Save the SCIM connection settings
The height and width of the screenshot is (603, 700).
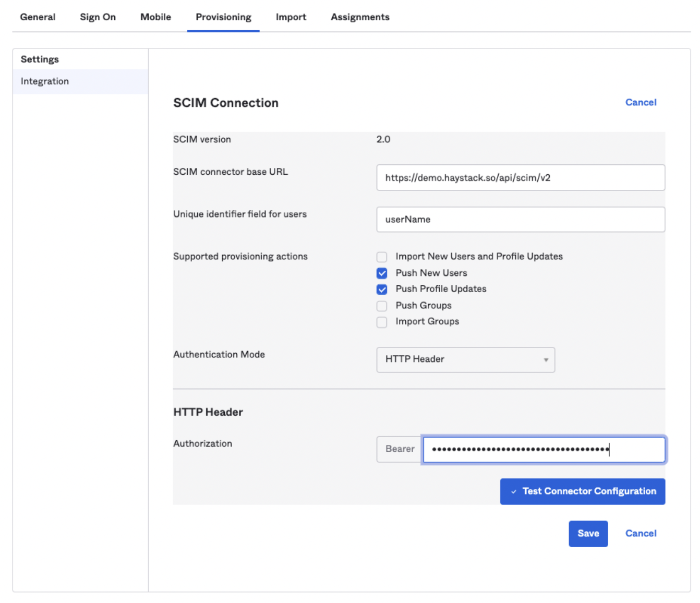click(x=588, y=534)
